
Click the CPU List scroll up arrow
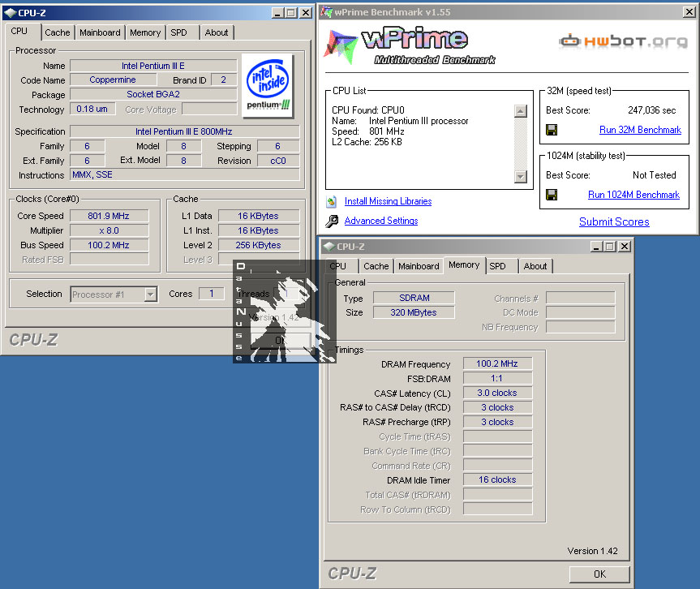(521, 111)
